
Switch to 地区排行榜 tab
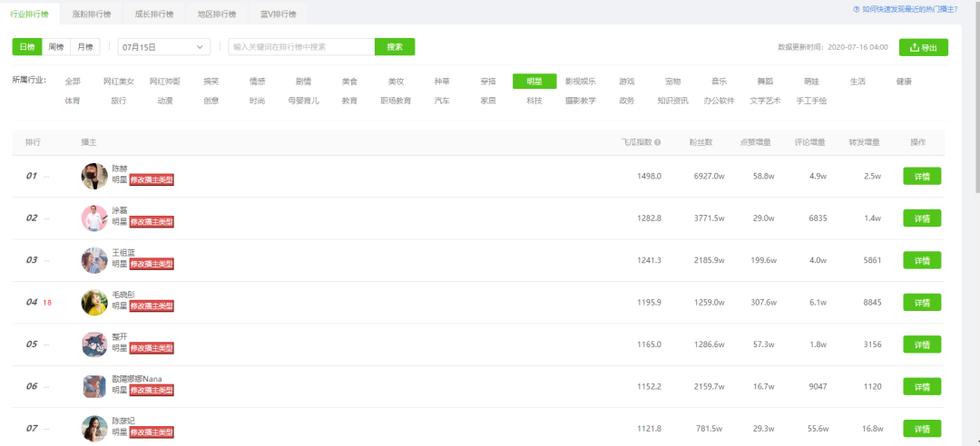[216, 14]
